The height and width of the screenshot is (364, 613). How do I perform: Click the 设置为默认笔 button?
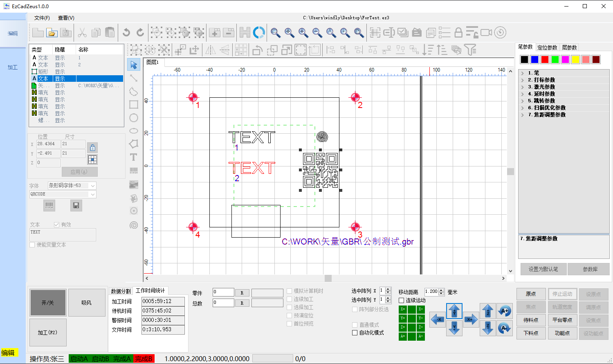[543, 269]
